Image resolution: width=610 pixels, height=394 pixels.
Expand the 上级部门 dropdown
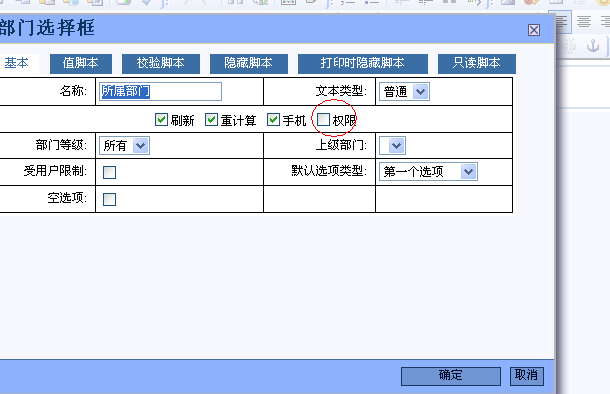pos(393,146)
